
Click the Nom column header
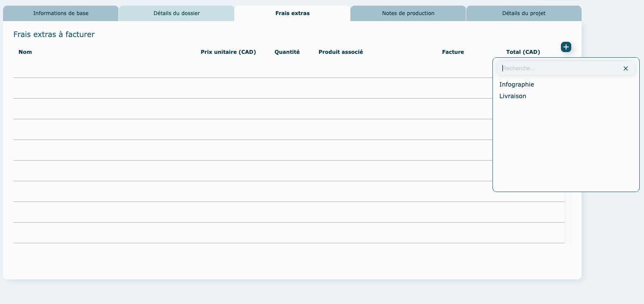pyautogui.click(x=25, y=52)
